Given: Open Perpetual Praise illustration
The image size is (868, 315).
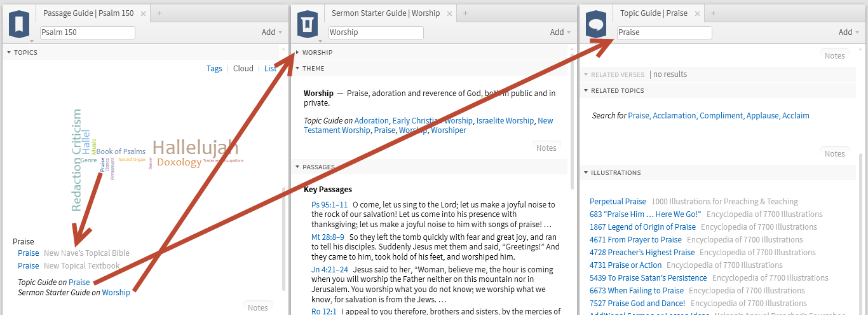Looking at the screenshot, I should coord(618,202).
